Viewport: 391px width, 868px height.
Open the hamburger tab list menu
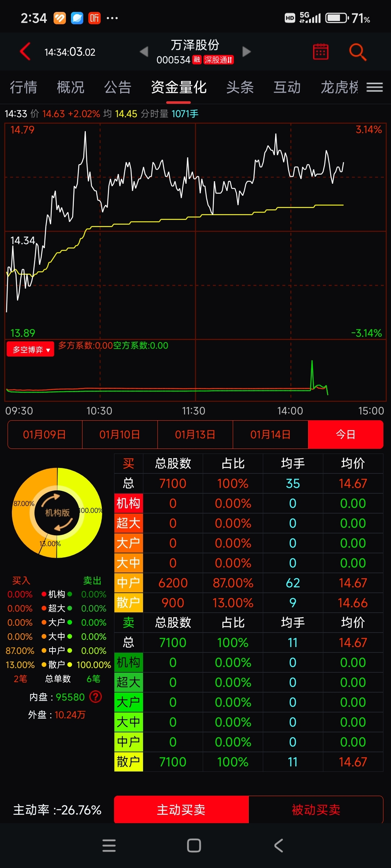point(374,87)
